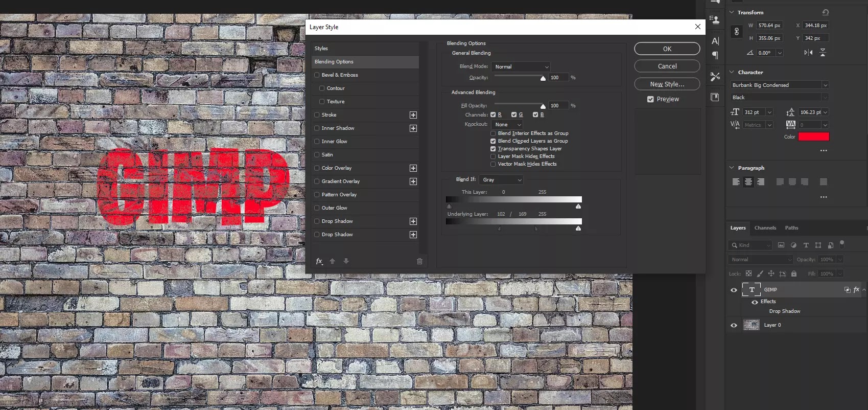Select the first Drop Shadow style entry
Viewport: 868px width, 410px height.
[x=365, y=221]
